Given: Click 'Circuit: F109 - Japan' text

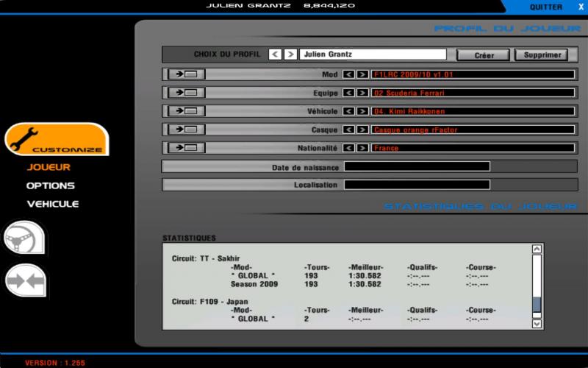Looking at the screenshot, I should coord(209,302).
